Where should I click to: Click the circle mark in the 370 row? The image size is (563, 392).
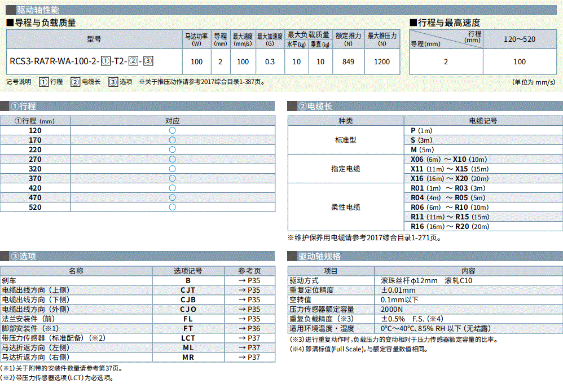tap(173, 178)
